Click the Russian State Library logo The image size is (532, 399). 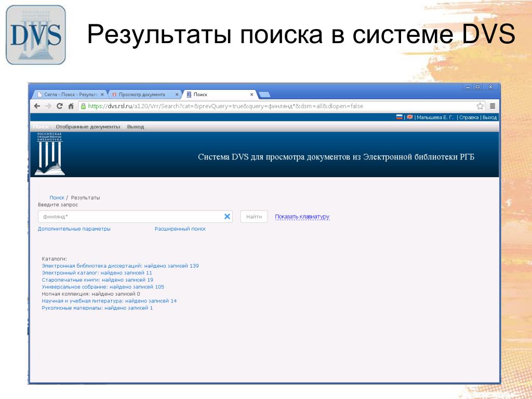pos(49,154)
